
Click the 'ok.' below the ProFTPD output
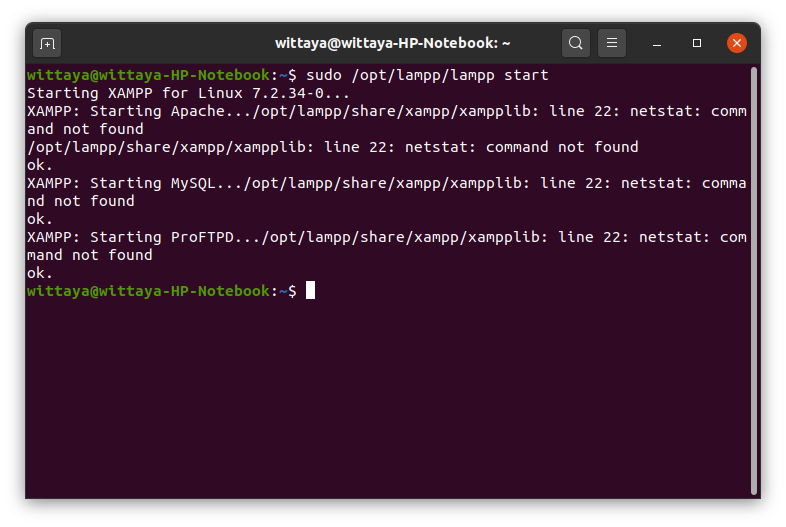40,273
